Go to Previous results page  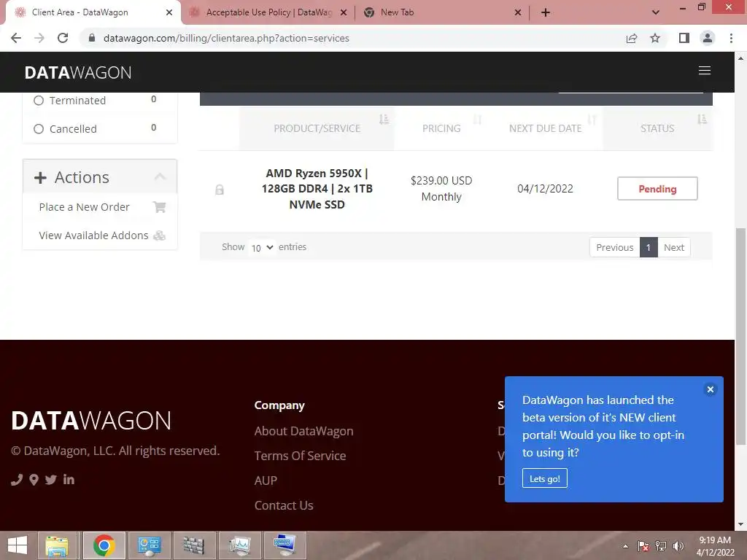[x=614, y=247]
